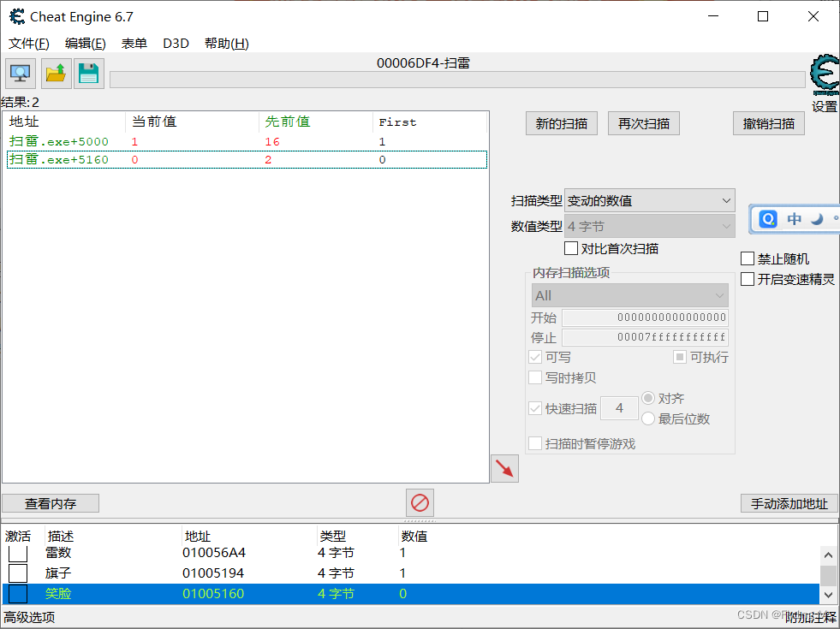Select a process using the computer icon

[19, 74]
